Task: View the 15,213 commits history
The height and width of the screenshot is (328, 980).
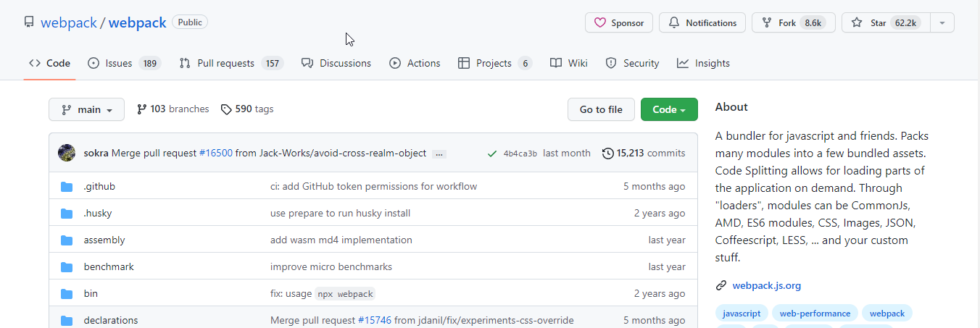Action: [x=644, y=154]
